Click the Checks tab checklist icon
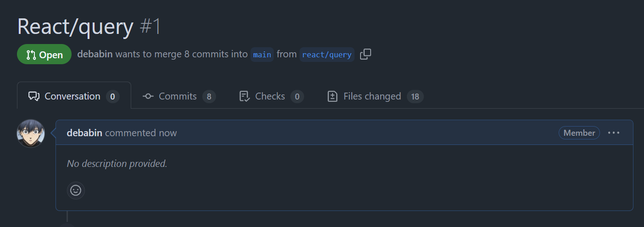 tap(244, 96)
